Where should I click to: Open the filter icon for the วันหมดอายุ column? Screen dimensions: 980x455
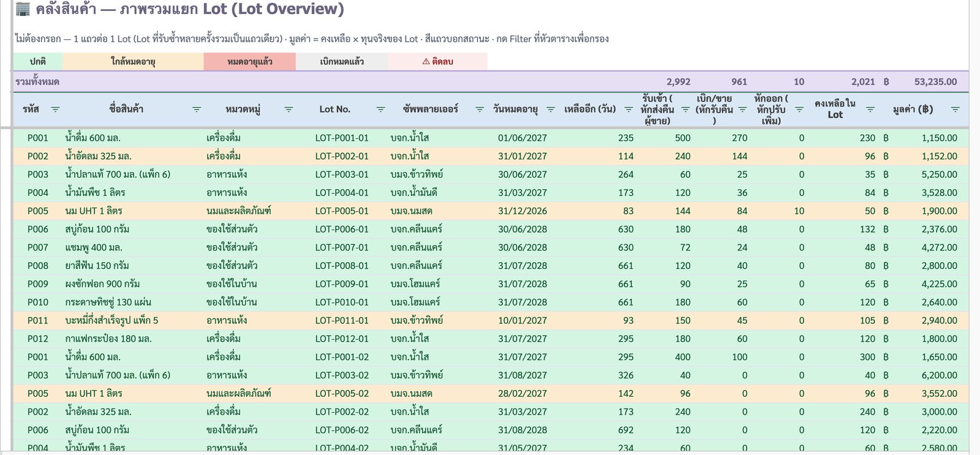point(551,110)
